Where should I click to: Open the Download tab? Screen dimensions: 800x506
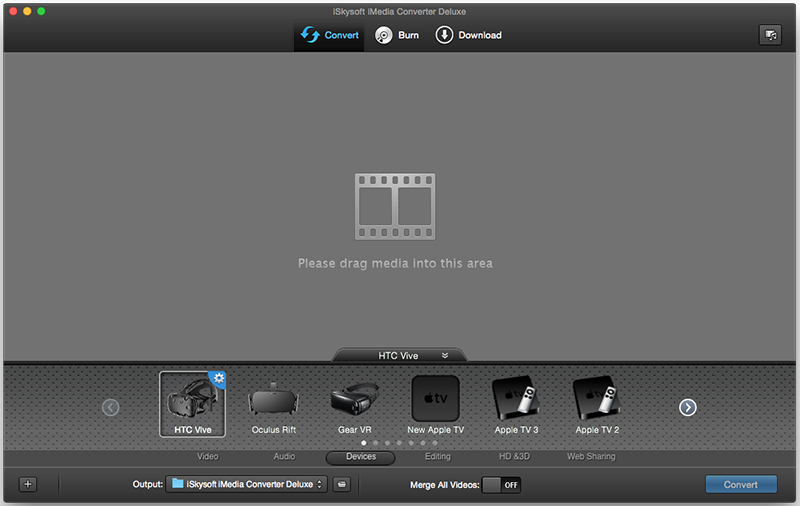pyautogui.click(x=468, y=35)
